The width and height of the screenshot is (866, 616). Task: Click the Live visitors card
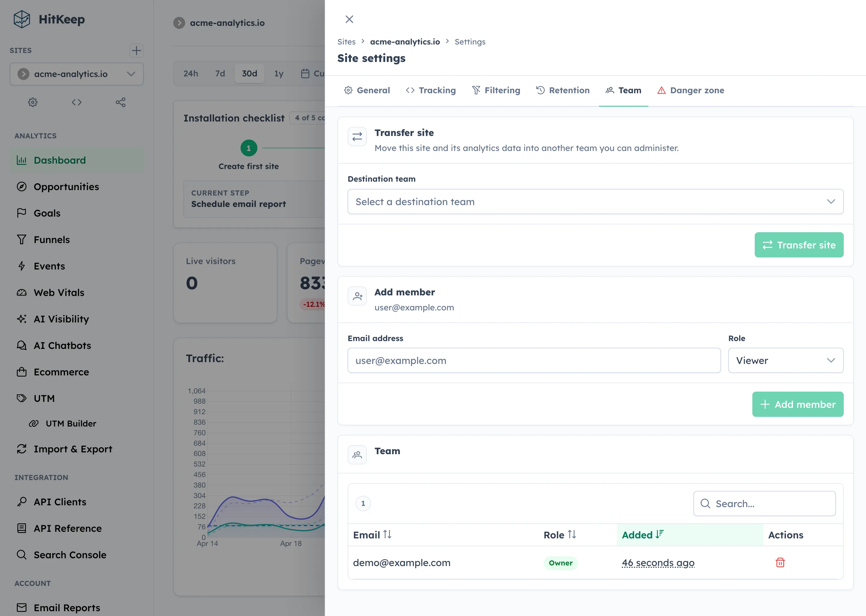[225, 283]
